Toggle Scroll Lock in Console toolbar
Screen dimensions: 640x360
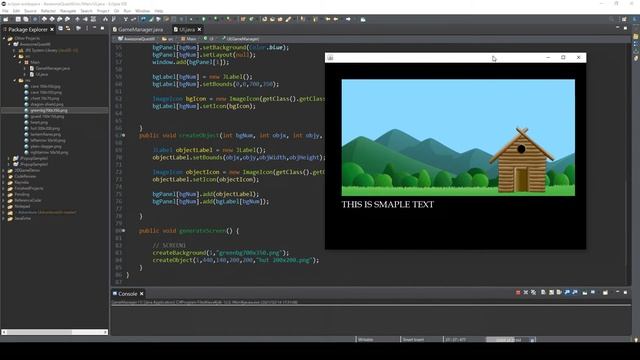[551, 292]
